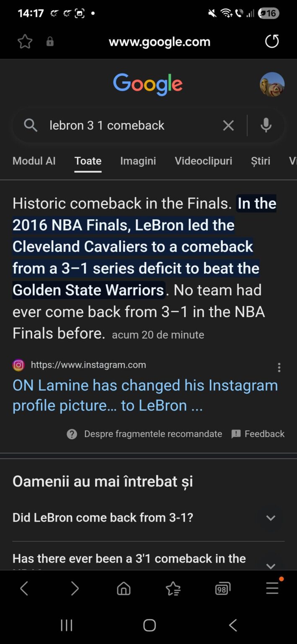Switch to the Imagini tab
The width and height of the screenshot is (297, 644).
pos(138,161)
